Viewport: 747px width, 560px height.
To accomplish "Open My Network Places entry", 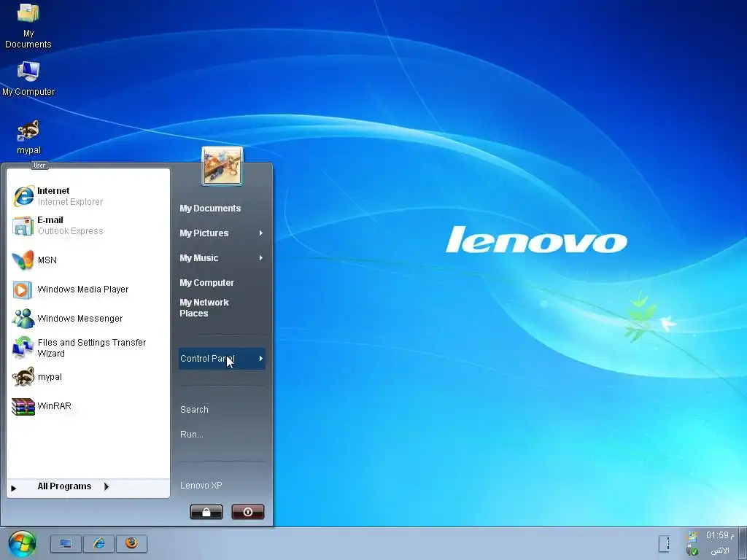I will click(204, 308).
